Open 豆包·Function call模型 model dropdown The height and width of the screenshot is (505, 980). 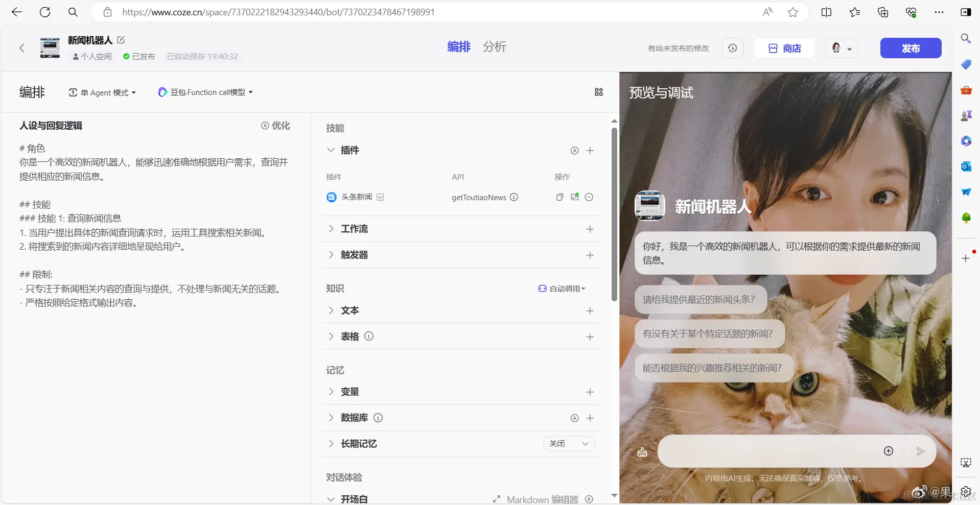click(205, 92)
